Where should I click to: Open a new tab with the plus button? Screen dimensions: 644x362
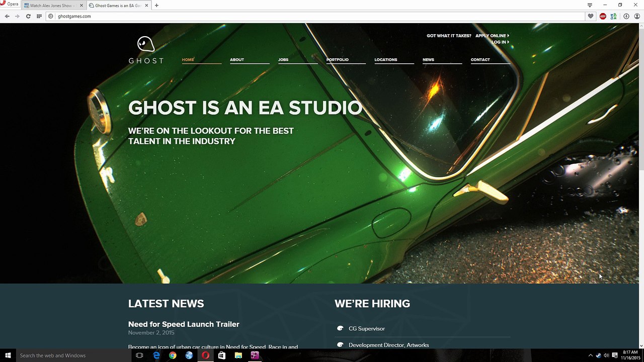pos(156,6)
